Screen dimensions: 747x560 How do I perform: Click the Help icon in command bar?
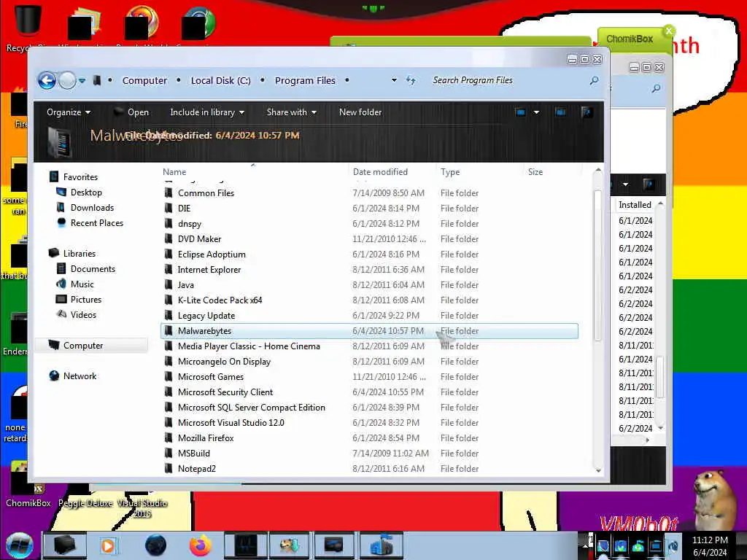tap(587, 112)
